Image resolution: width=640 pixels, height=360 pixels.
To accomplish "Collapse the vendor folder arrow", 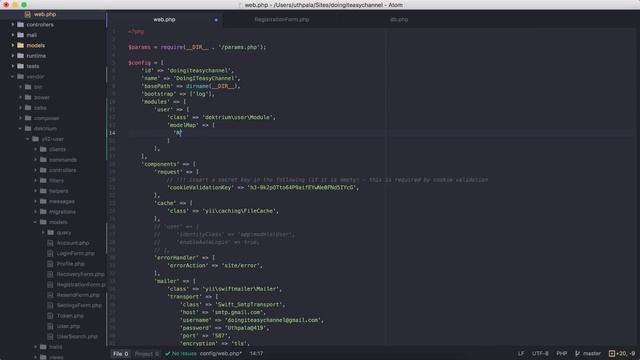I will pos(13,76).
